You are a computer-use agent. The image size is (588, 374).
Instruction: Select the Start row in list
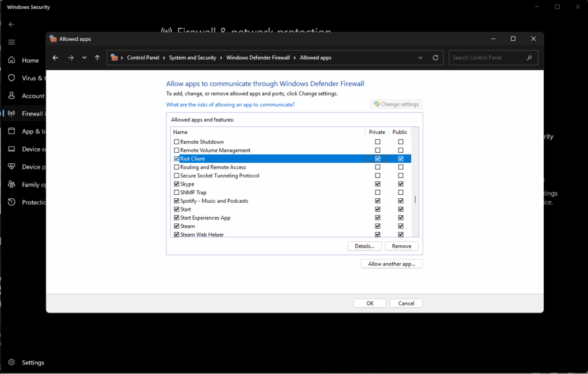[x=291, y=209]
